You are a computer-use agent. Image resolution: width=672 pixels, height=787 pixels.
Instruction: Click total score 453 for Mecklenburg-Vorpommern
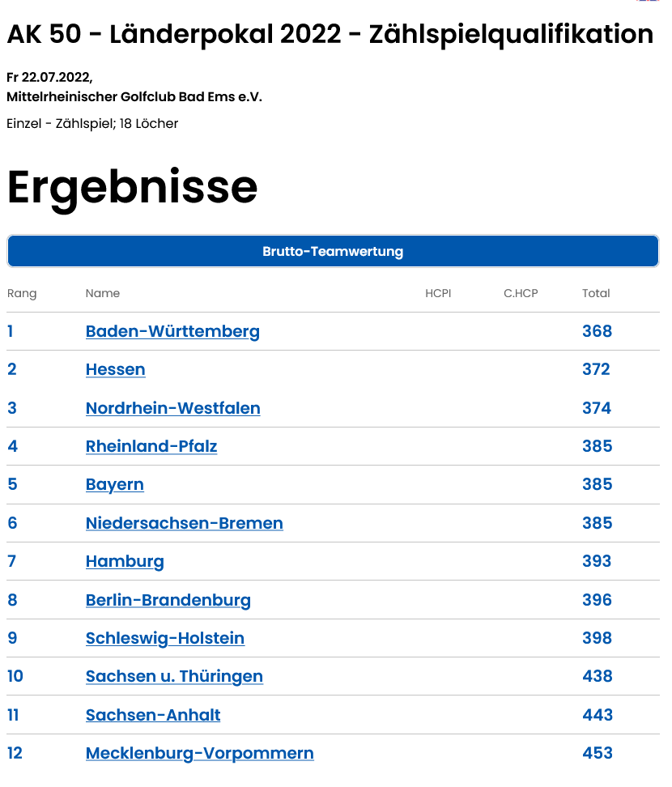[598, 753]
